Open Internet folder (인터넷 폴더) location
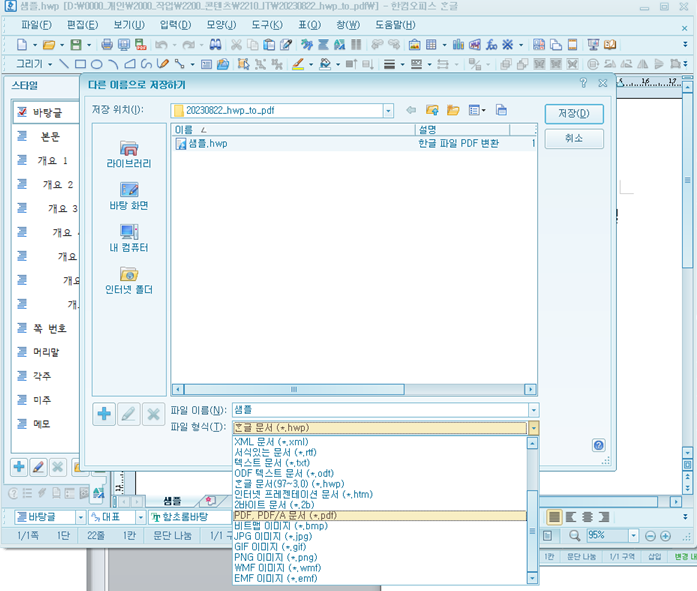The height and width of the screenshot is (591, 697). point(128,280)
